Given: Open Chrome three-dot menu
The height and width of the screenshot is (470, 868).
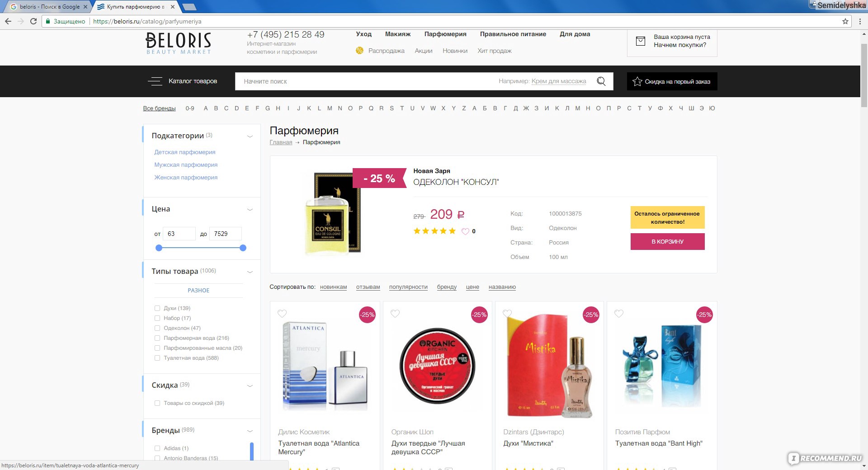Looking at the screenshot, I should click(x=859, y=21).
